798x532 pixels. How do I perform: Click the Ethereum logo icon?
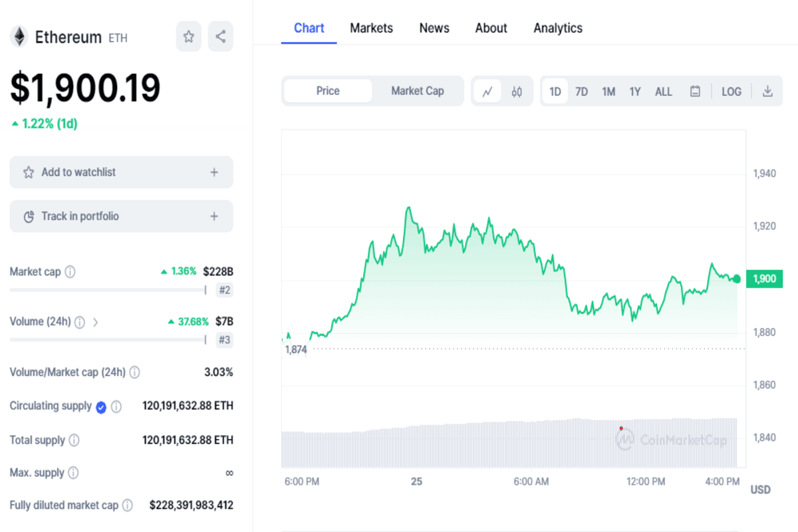coord(19,37)
